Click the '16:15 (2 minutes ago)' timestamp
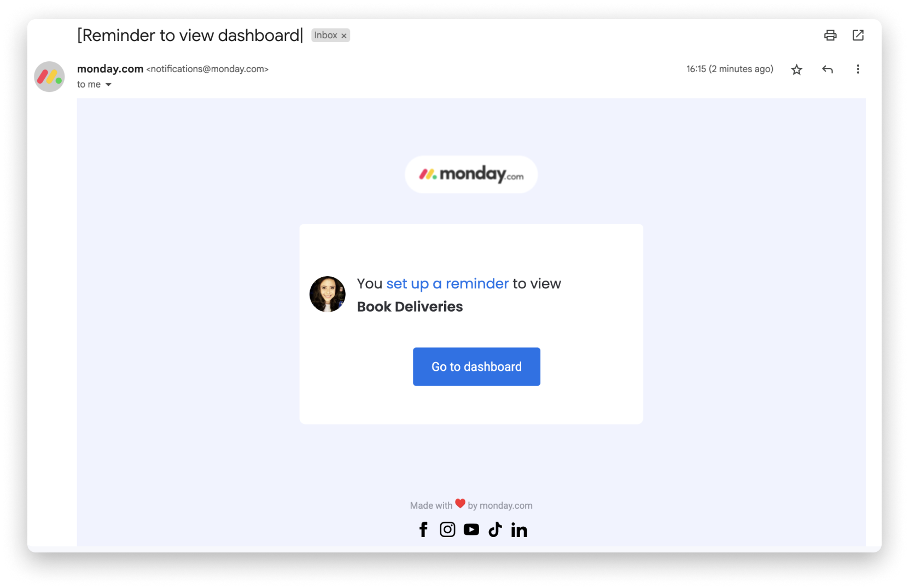Viewport: 909px width, 588px height. [x=730, y=69]
